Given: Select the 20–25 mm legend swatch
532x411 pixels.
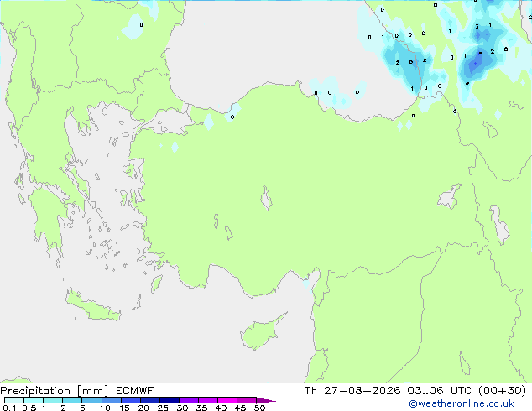Looking at the screenshot, I should [x=149, y=400].
